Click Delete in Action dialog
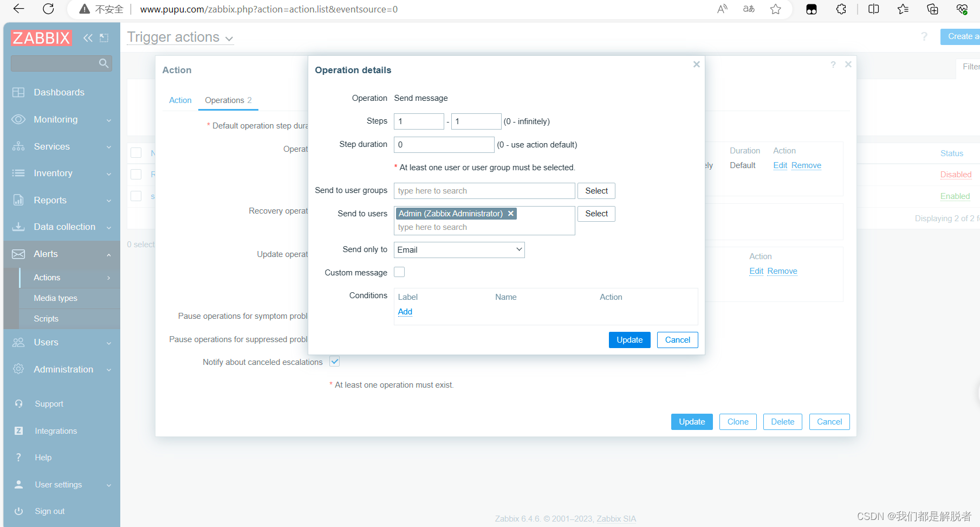Screen dimensions: 980x527 [x=783, y=422]
